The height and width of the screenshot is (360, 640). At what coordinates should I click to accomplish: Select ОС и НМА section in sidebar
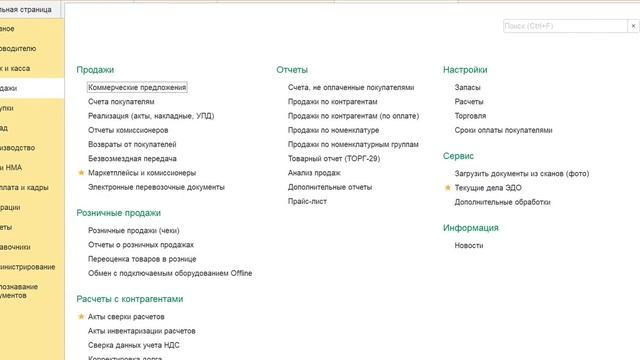(x=32, y=168)
